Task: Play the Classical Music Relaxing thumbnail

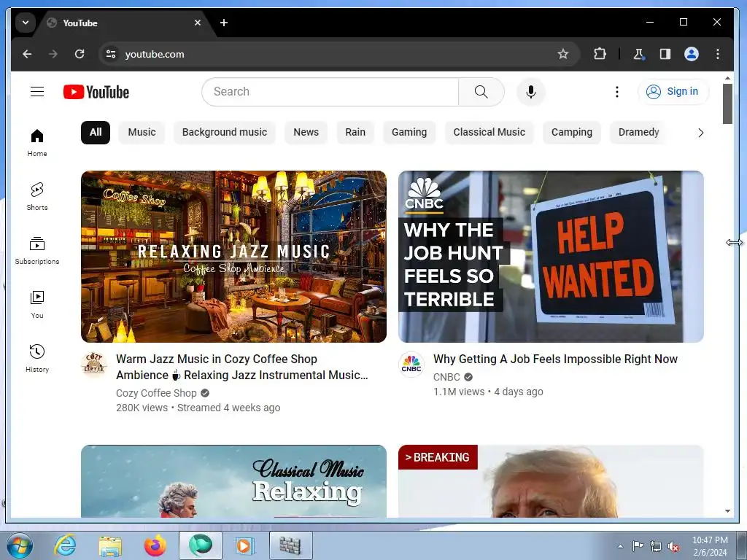Action: point(233,481)
